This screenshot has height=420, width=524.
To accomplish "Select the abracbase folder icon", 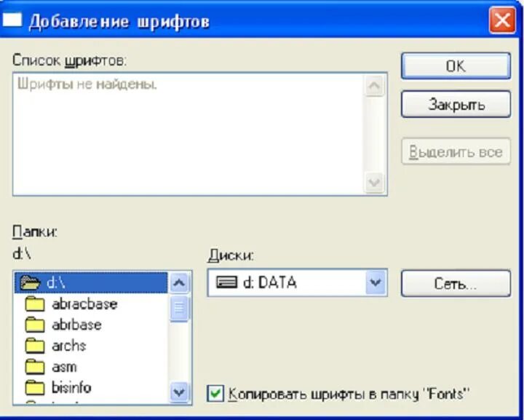I will (x=35, y=304).
